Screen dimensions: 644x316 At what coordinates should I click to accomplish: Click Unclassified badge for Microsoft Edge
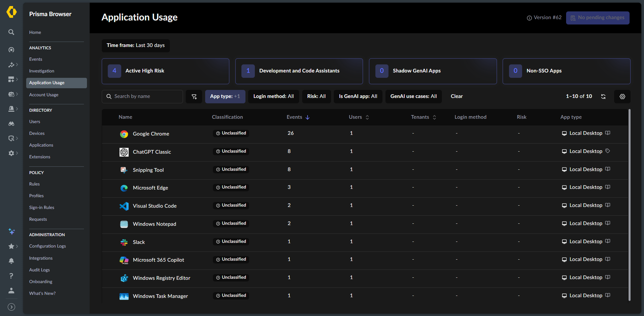coord(231,187)
